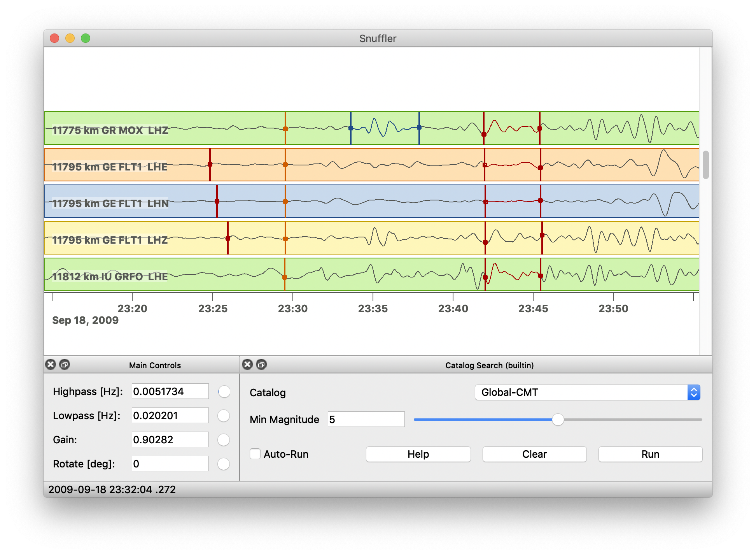This screenshot has width=756, height=555.
Task: Click the red close window button
Action: coord(54,38)
